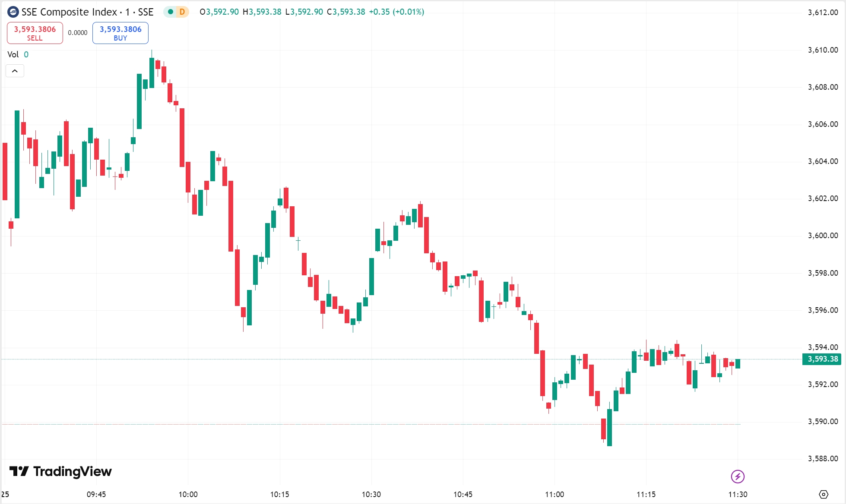Click the 3,588.00 price axis label
Screen dimensions: 846x504
823,459
